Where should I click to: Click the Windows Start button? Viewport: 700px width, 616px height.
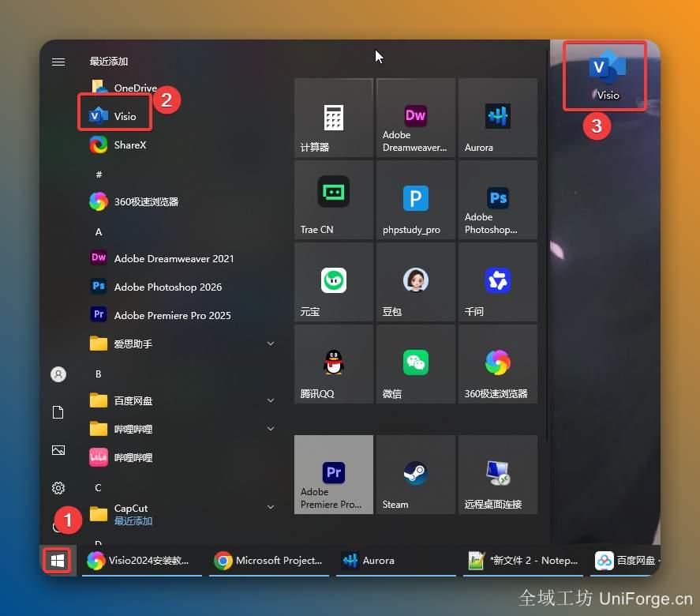pyautogui.click(x=58, y=561)
